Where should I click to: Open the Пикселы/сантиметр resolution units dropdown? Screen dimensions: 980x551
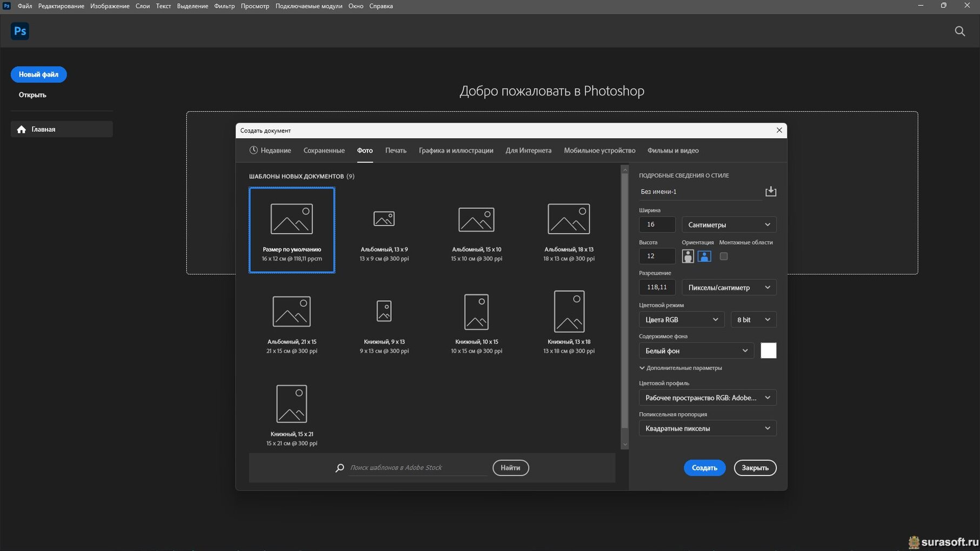tap(729, 287)
